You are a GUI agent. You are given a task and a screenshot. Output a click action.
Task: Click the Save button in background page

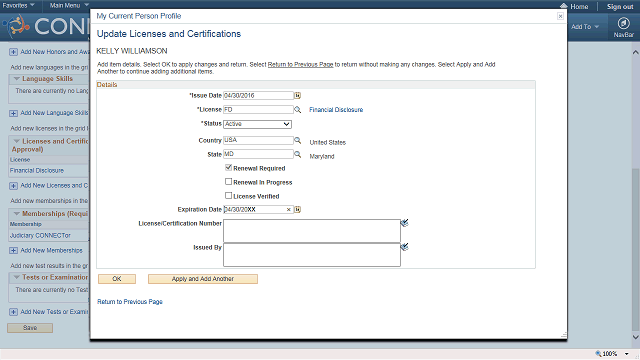pyautogui.click(x=30, y=328)
